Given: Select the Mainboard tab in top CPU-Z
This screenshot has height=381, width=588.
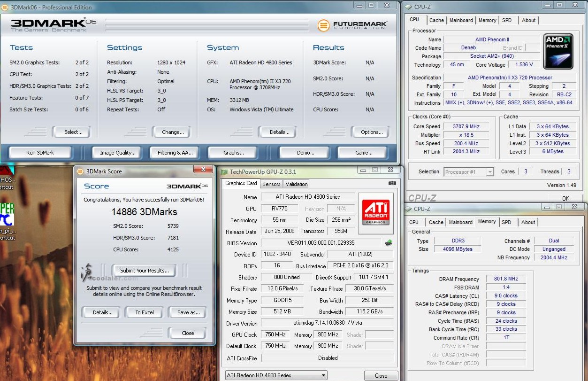Looking at the screenshot, I should [x=461, y=20].
